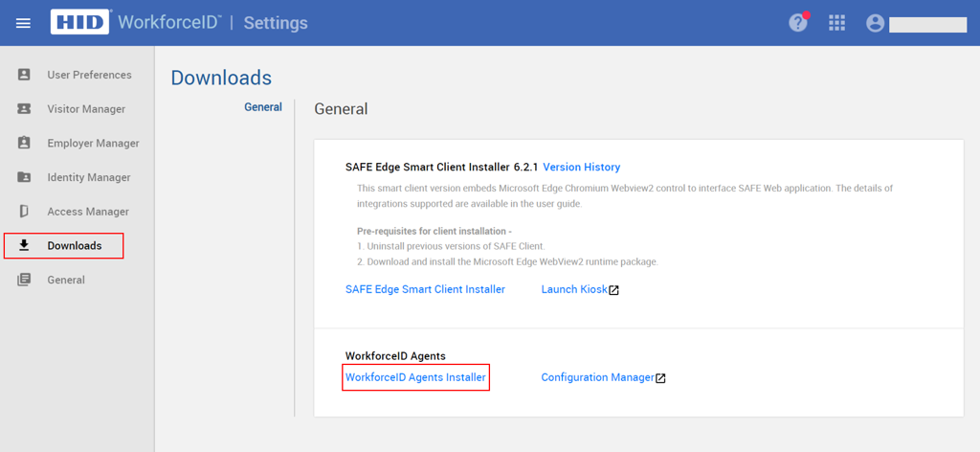Image resolution: width=980 pixels, height=452 pixels.
Task: Click the Access Manager door icon
Action: click(24, 212)
